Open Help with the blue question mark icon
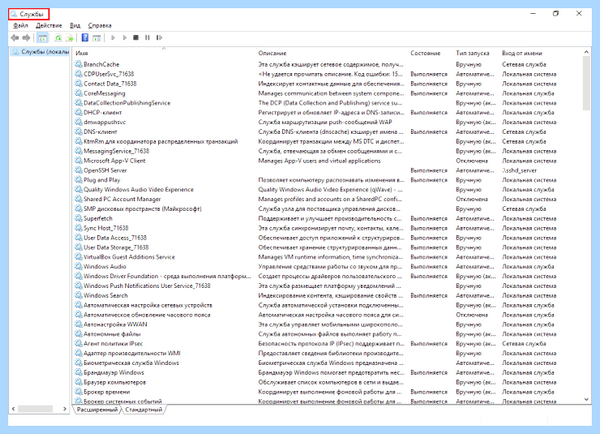The height and width of the screenshot is (434, 600). pos(85,38)
